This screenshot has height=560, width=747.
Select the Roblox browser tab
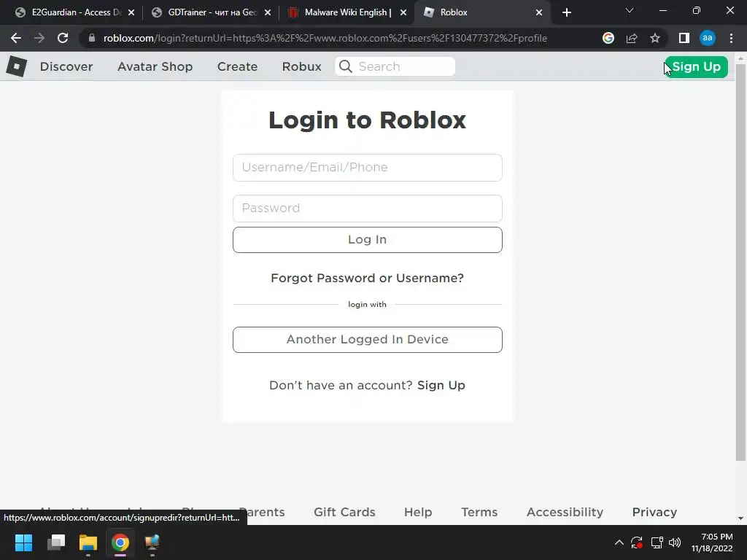tap(481, 12)
